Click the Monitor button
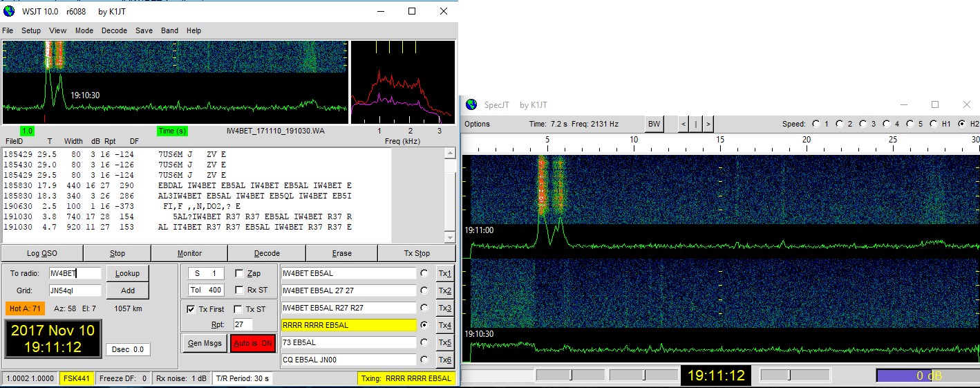 coord(190,253)
